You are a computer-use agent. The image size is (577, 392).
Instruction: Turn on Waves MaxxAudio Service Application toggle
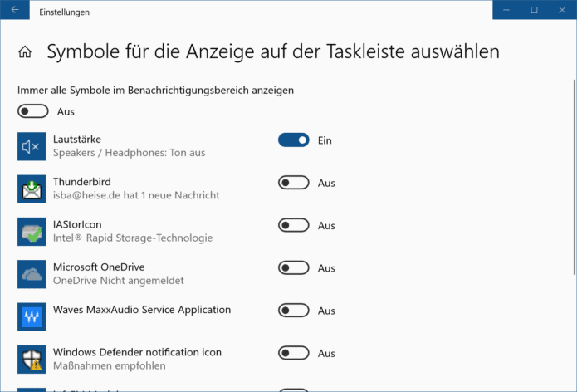293,311
